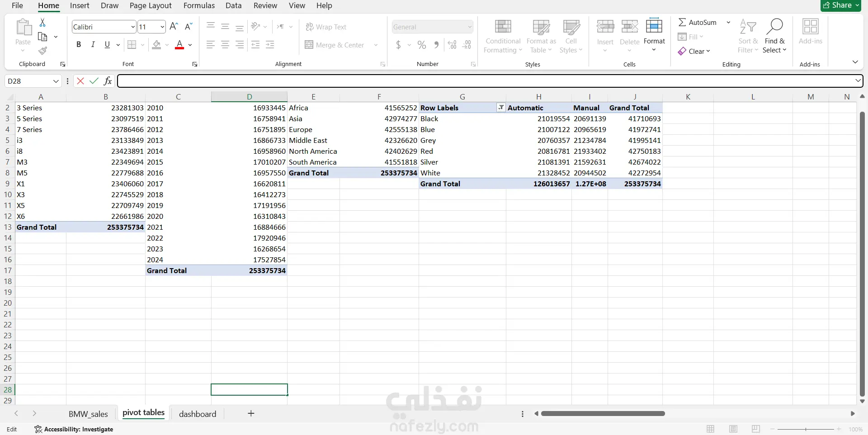The image size is (868, 435).
Task: Click the Find & Select button
Action: tap(774, 36)
